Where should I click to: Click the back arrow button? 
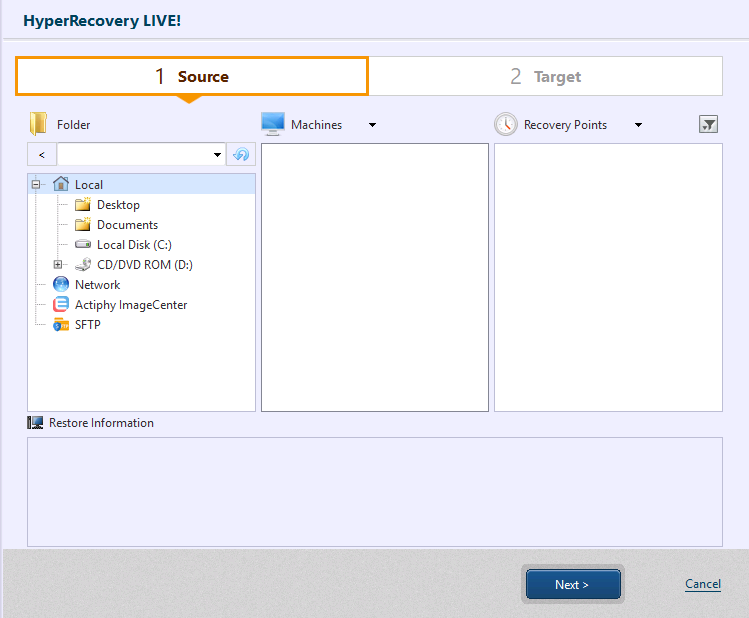coord(41,155)
